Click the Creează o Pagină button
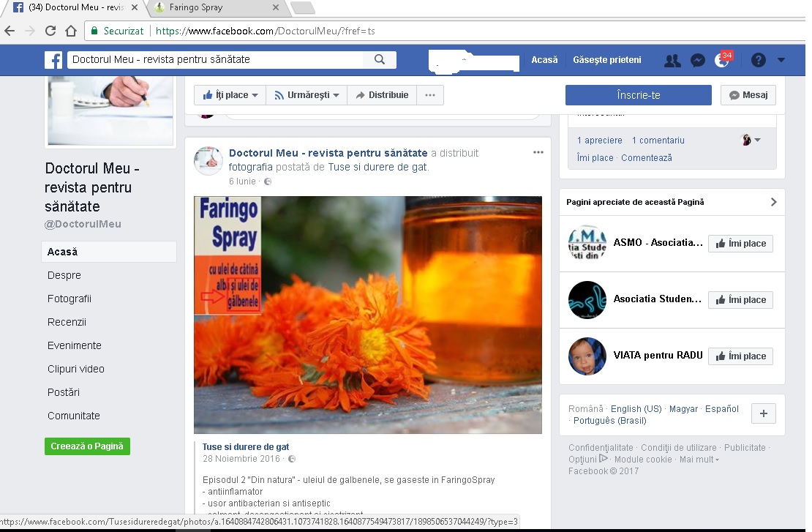The image size is (812, 532). (87, 446)
